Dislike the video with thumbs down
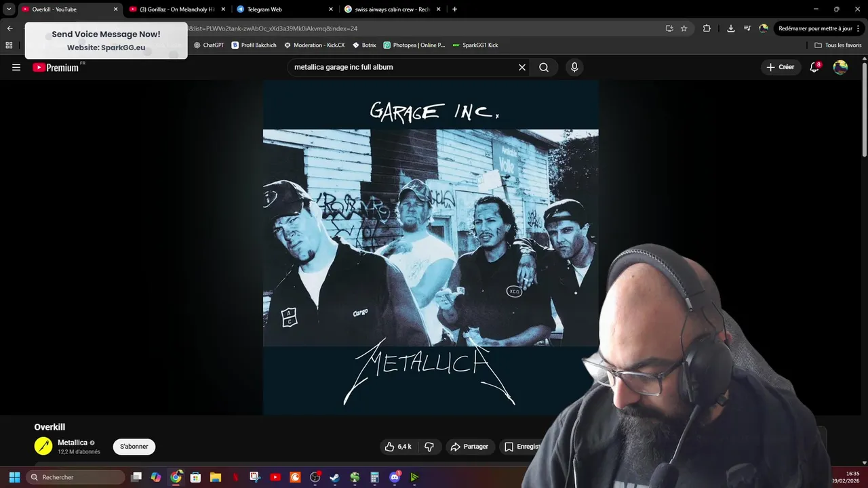This screenshot has width=868, height=488. tap(429, 447)
